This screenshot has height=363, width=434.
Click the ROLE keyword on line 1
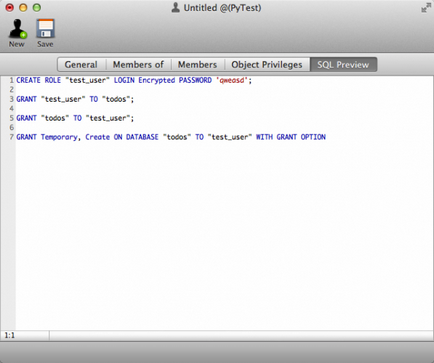coord(53,80)
